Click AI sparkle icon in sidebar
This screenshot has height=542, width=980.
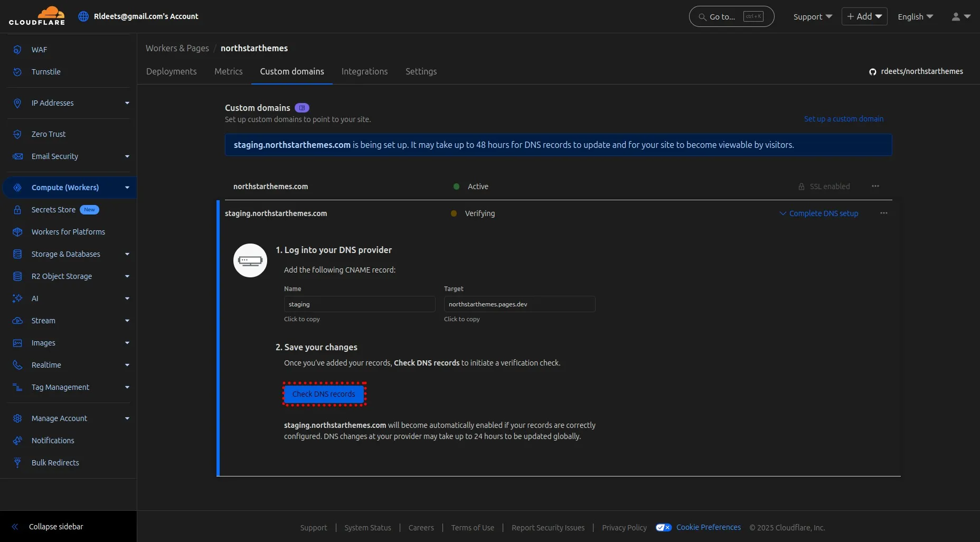[17, 298]
